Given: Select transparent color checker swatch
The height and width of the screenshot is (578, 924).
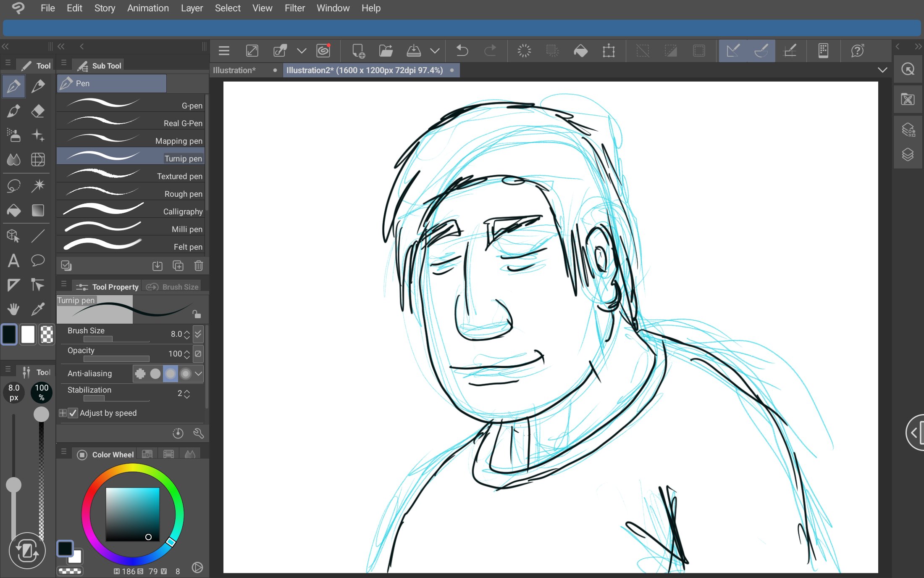Looking at the screenshot, I should [47, 335].
